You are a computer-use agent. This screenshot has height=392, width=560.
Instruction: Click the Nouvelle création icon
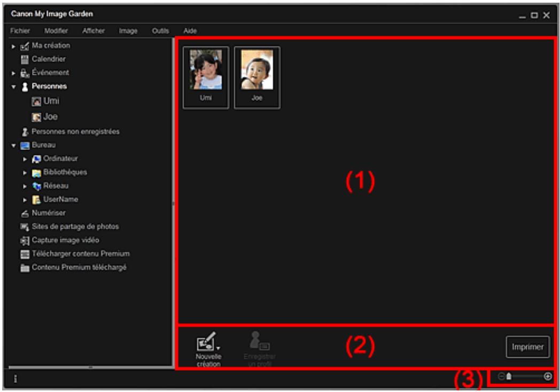[x=206, y=342]
